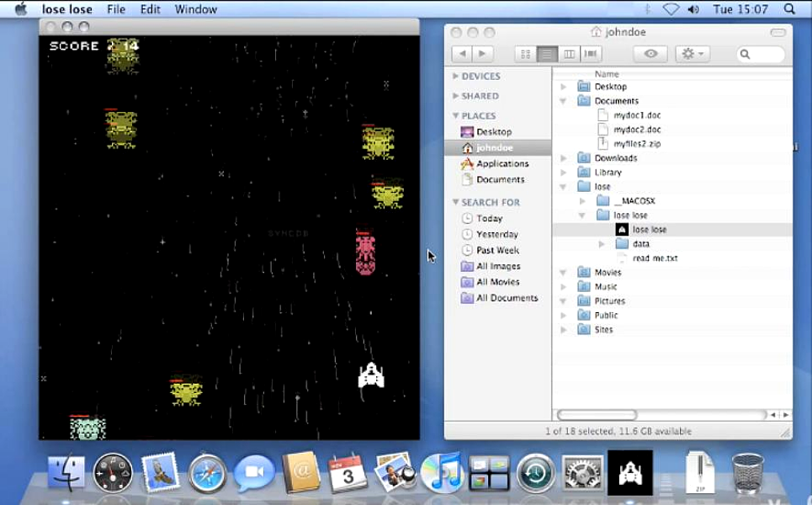The height and width of the screenshot is (505, 812).
Task: Open the File menu
Action: (116, 9)
